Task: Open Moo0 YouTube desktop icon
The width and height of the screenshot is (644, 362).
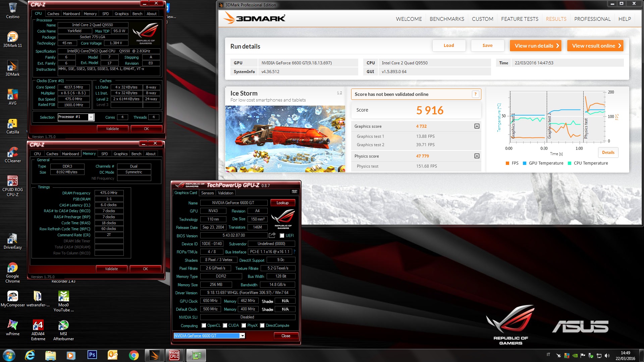Action: [63, 301]
